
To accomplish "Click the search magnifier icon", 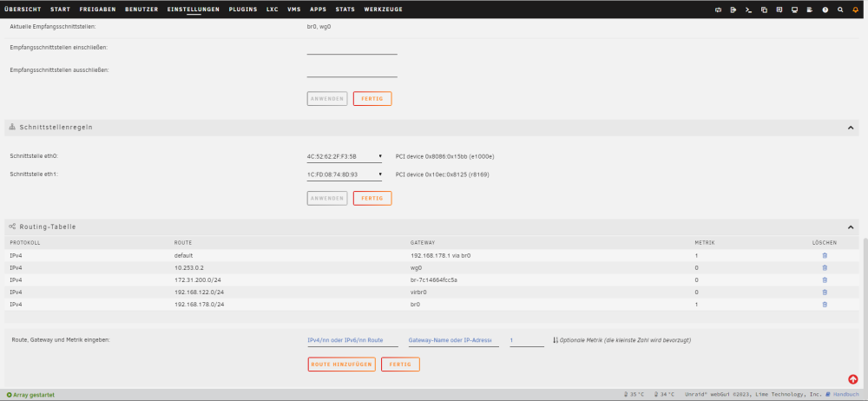I will tap(840, 10).
